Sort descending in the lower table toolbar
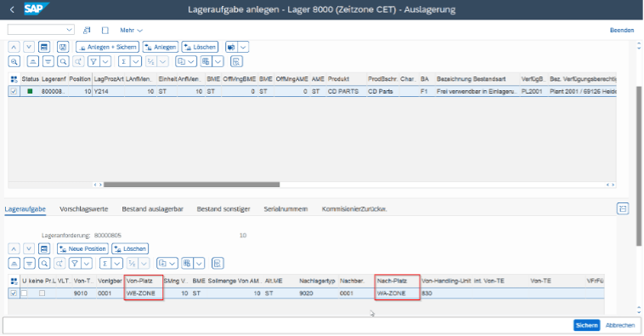644x336 pixels. pyautogui.click(x=29, y=263)
